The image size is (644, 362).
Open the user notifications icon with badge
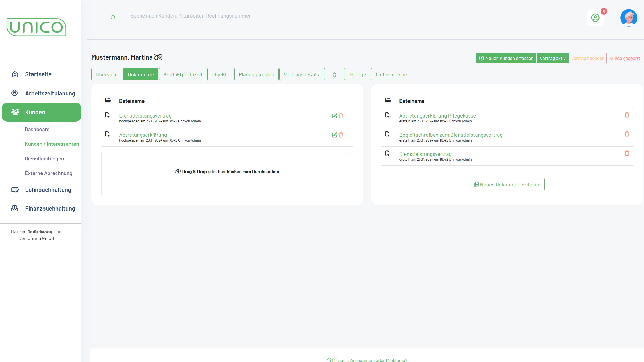(595, 18)
